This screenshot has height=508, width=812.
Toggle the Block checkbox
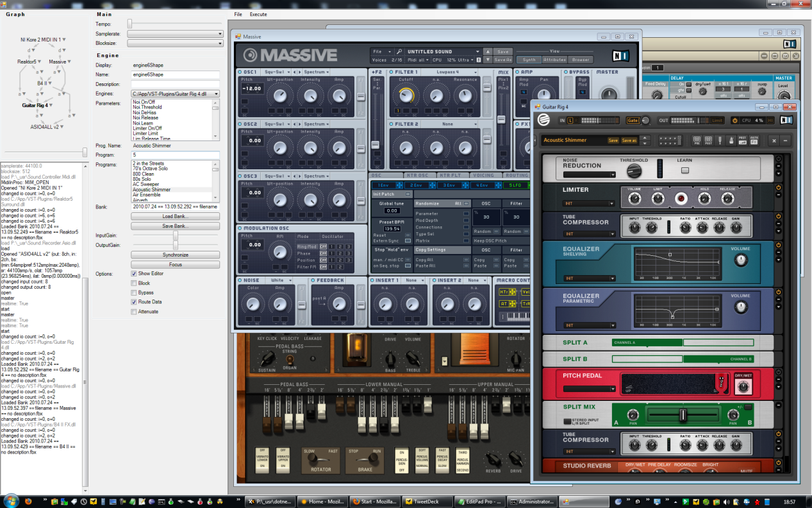[133, 283]
